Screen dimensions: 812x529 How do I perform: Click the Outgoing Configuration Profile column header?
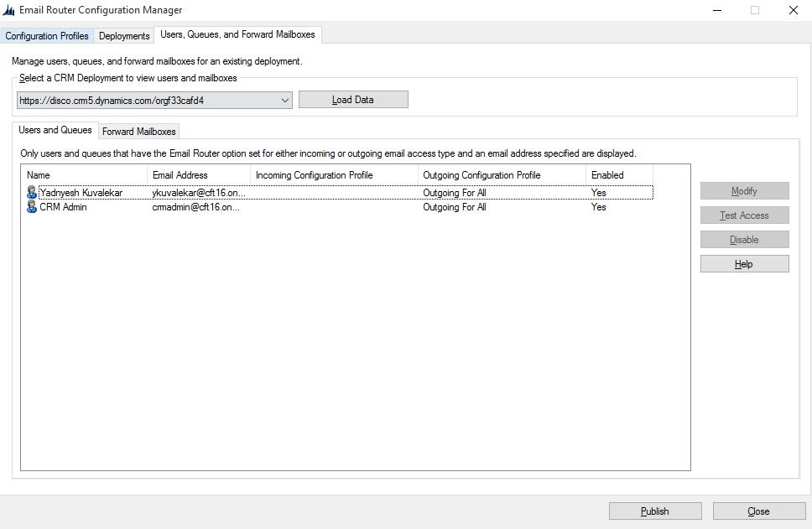click(x=502, y=175)
